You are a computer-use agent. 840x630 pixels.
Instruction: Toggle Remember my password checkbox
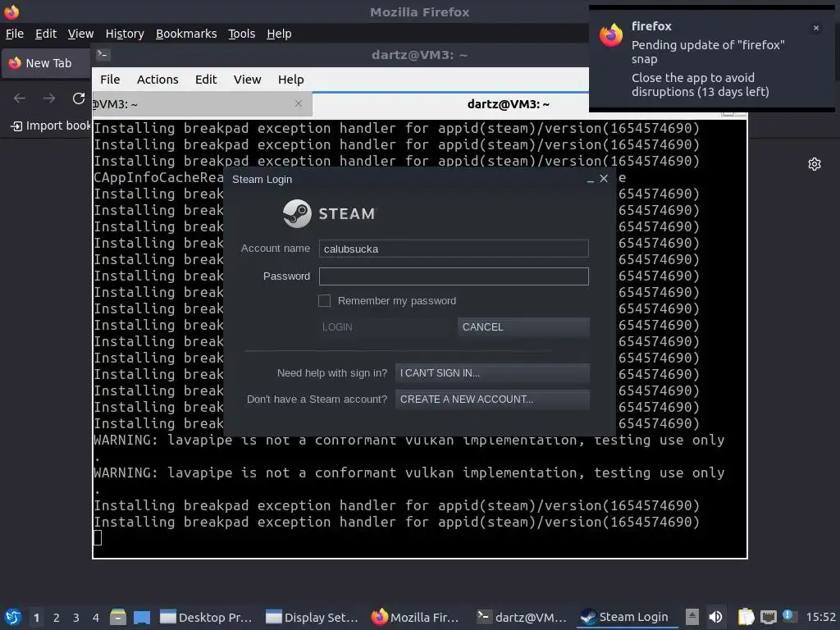pos(324,300)
